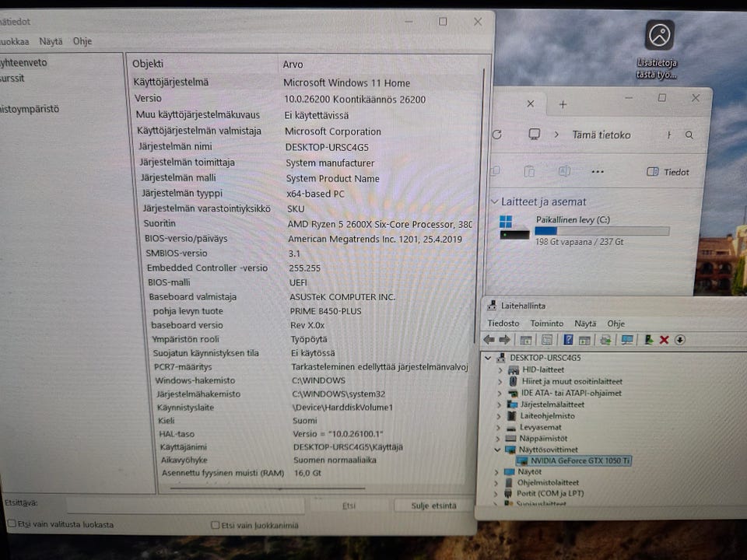Update driver using the green arrow icon
This screenshot has height=560, width=747.
click(x=648, y=340)
